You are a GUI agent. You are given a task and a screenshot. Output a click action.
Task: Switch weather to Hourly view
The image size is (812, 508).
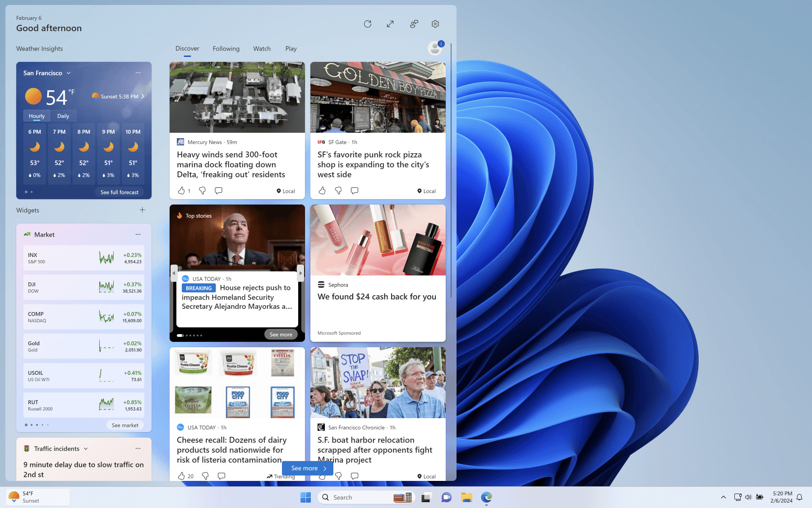pyautogui.click(x=37, y=116)
